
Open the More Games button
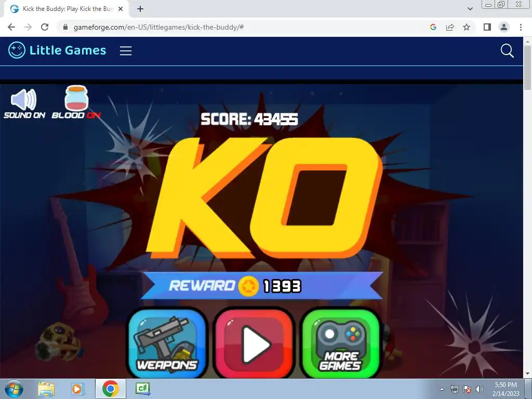point(341,343)
